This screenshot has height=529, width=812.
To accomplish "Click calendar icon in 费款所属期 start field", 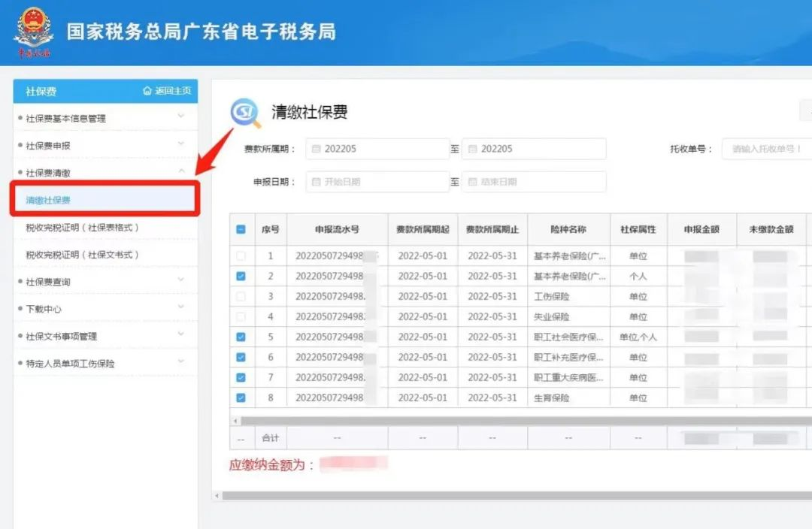I will (316, 149).
